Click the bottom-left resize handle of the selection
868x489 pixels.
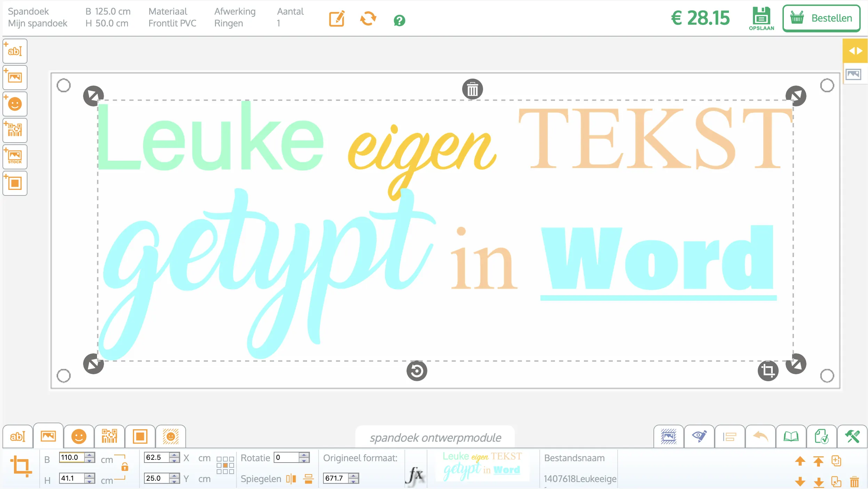(x=94, y=364)
